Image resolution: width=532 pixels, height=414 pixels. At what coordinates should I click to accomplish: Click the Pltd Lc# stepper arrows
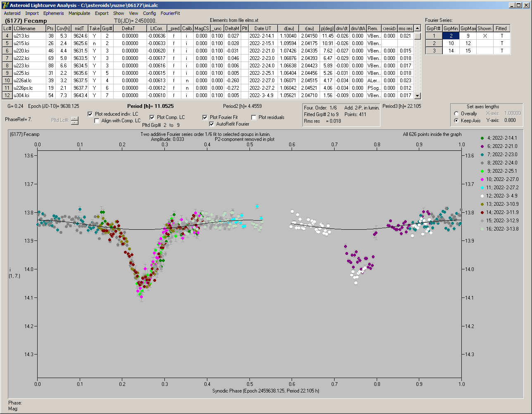(x=74, y=121)
